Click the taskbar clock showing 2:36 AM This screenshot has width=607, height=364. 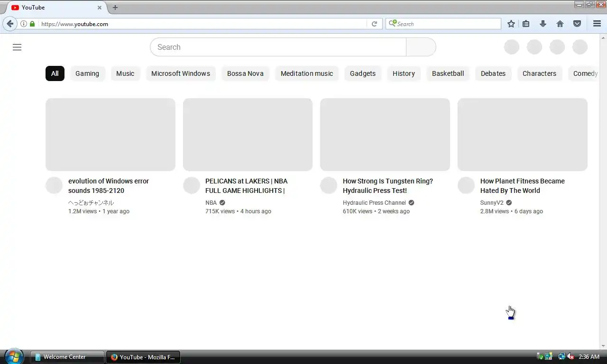[x=589, y=356]
